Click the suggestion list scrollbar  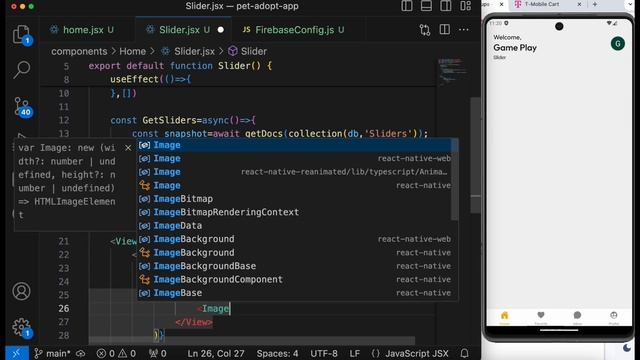coord(455,180)
